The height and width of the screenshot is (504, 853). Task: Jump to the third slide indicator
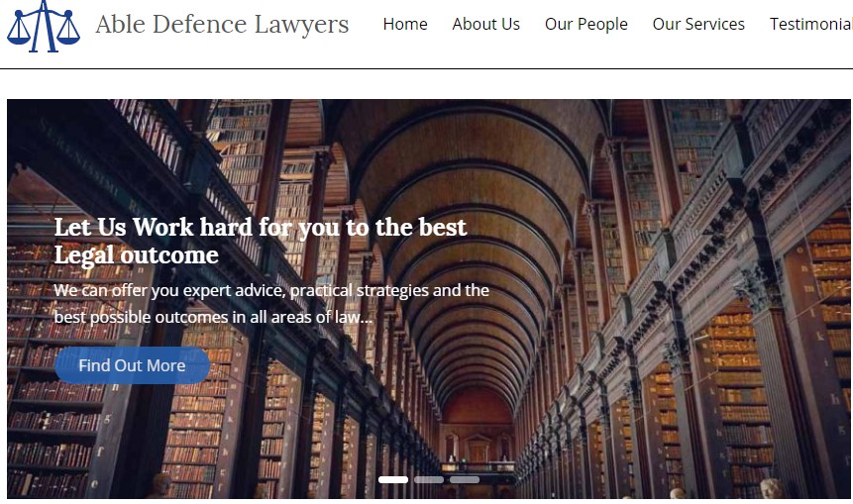(465, 479)
